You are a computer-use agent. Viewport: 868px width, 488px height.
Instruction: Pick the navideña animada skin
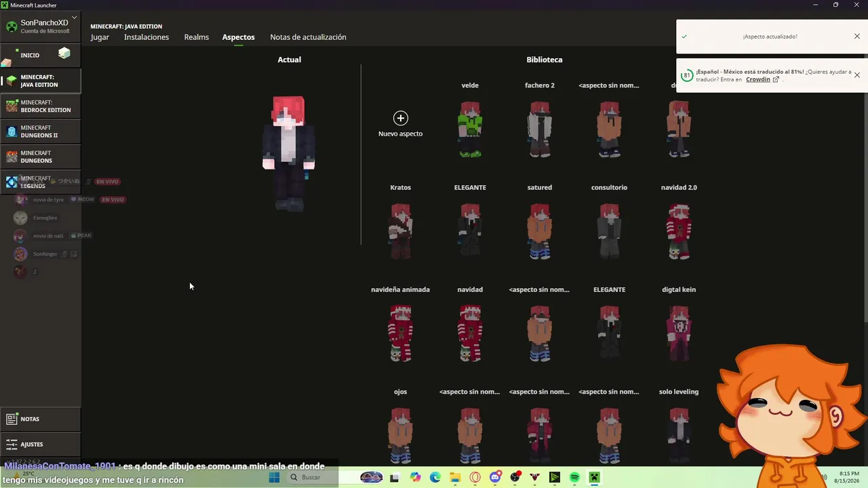401,333
